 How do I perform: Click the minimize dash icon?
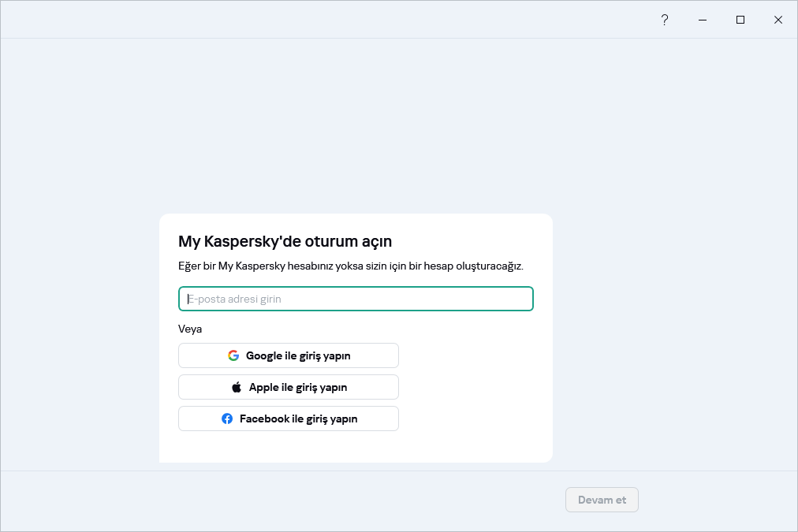click(x=703, y=20)
